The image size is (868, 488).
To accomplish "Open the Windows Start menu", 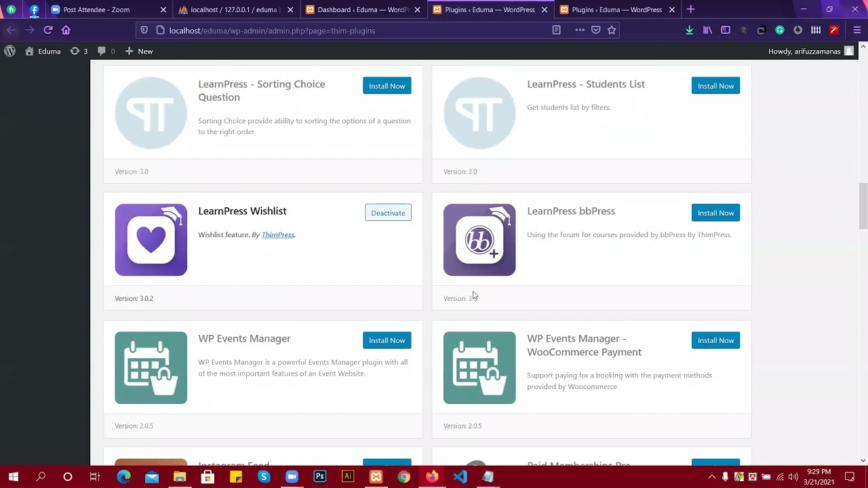I will 14,477.
